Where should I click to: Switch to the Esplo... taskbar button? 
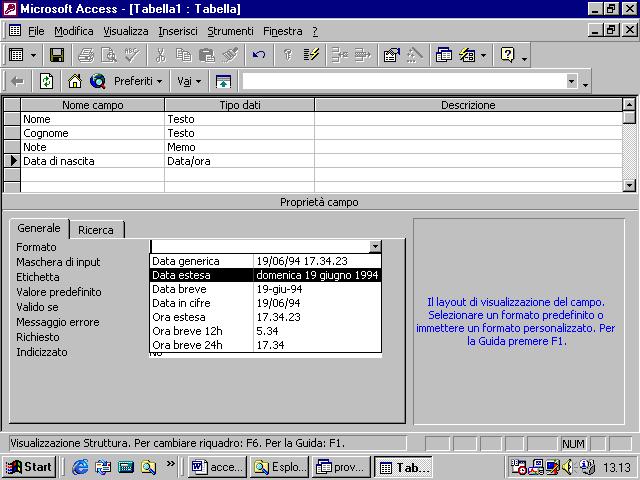pos(280,467)
